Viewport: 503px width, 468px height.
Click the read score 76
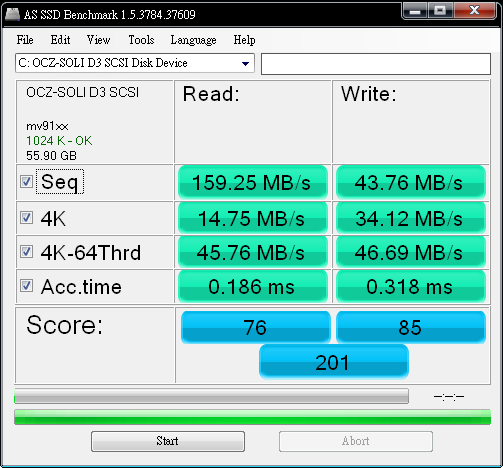(x=255, y=327)
